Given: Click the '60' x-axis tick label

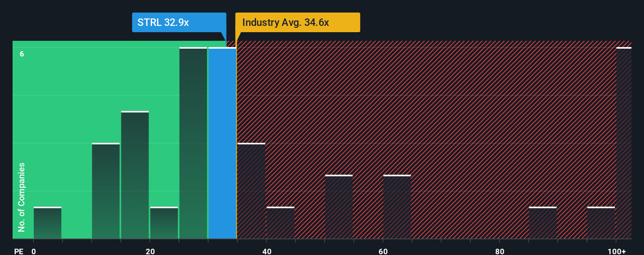Looking at the screenshot, I should [383, 251].
